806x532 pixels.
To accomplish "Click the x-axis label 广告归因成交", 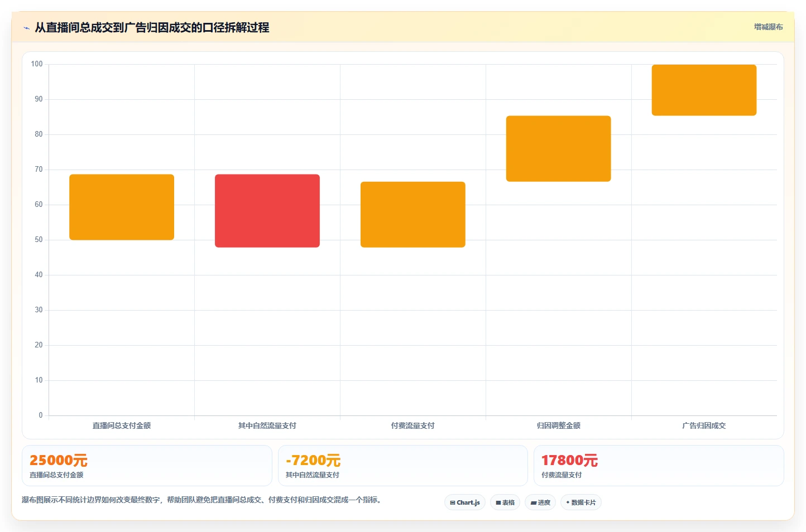I will [704, 425].
